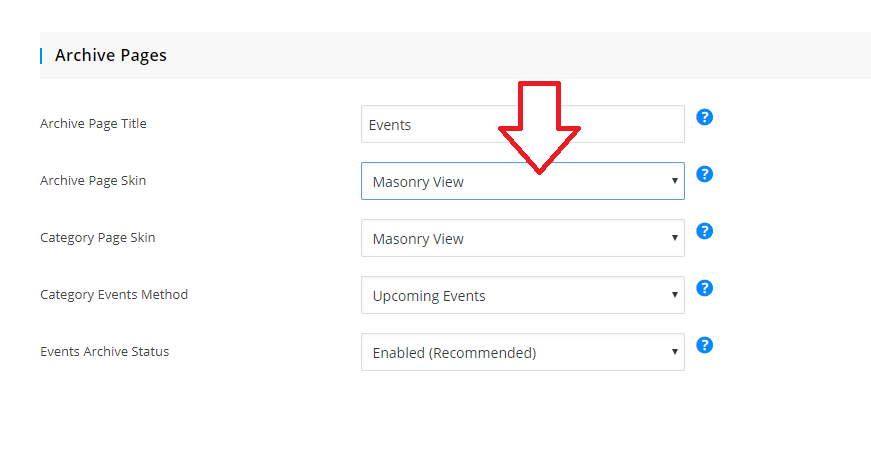
Task: Open the Enabled (Recommended) status dropdown
Action: click(x=523, y=352)
